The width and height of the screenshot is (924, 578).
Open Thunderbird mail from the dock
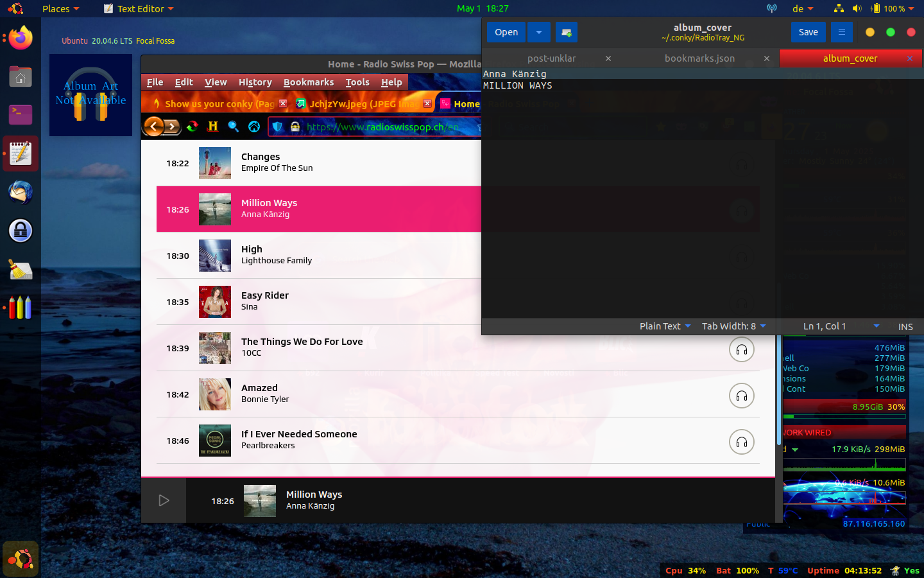(21, 192)
